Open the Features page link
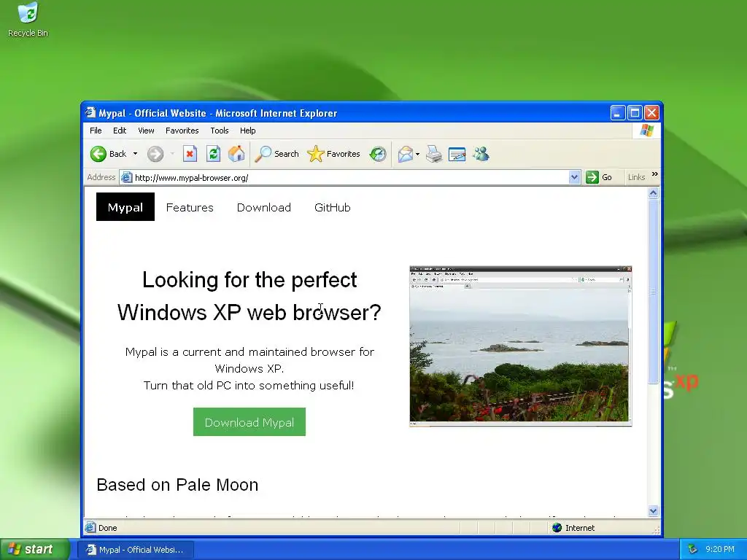This screenshot has height=560, width=747. pyautogui.click(x=190, y=208)
